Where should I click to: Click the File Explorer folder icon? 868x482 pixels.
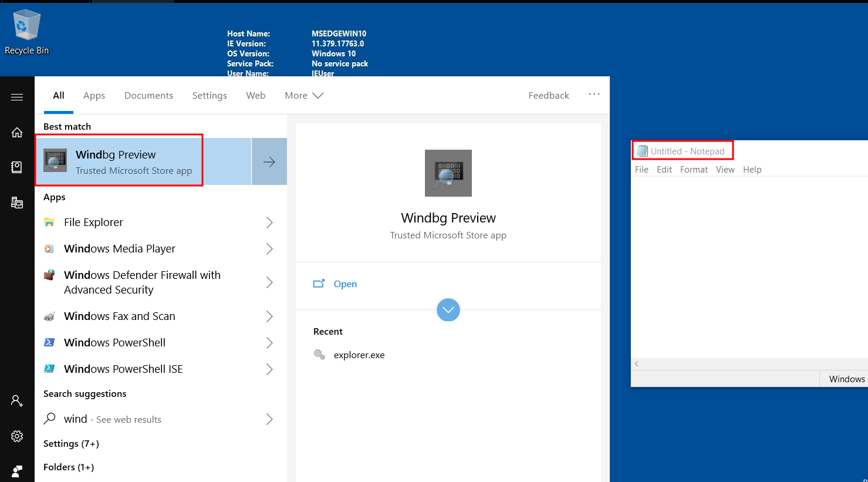coord(49,222)
